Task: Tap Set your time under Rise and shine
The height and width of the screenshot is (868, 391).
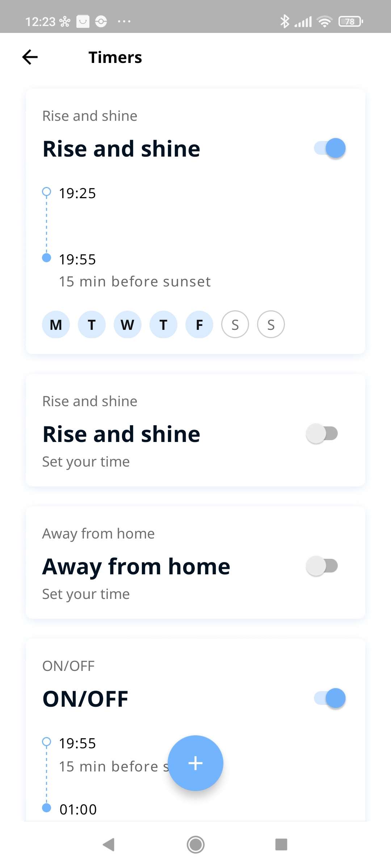Action: pyautogui.click(x=86, y=462)
